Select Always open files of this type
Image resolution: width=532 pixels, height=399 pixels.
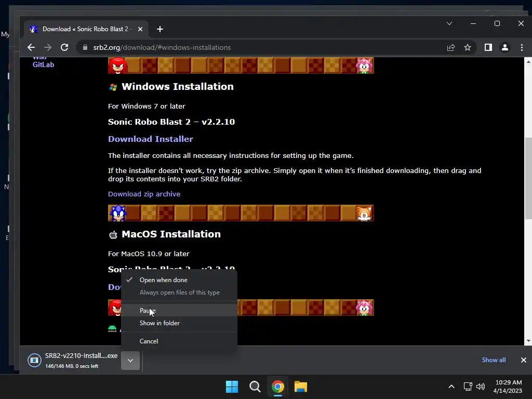pos(179,292)
